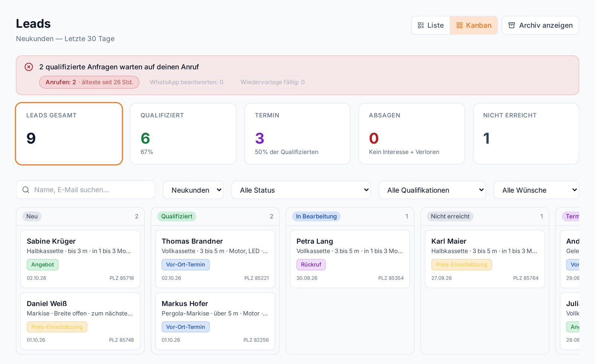Screen dimensions: 595x364
Task: Click Vor-Ort-Termin tag on Markus Hofer
Action: [186, 327]
